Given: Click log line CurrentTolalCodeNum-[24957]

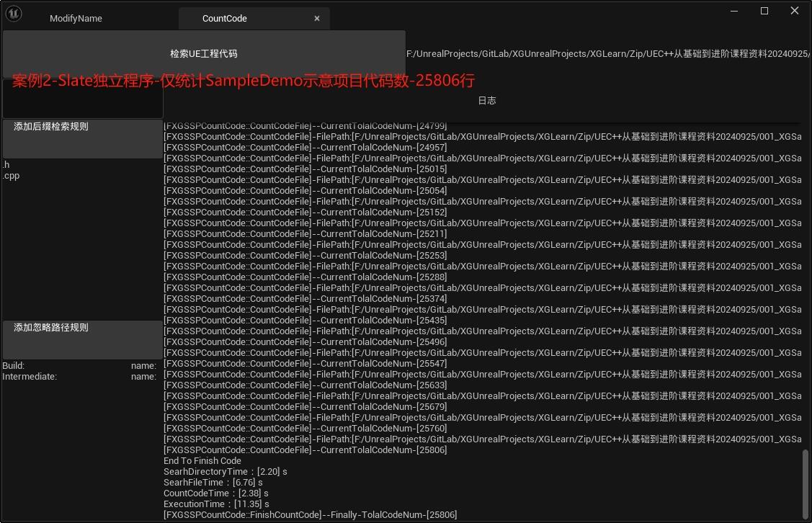Looking at the screenshot, I should click(305, 148).
